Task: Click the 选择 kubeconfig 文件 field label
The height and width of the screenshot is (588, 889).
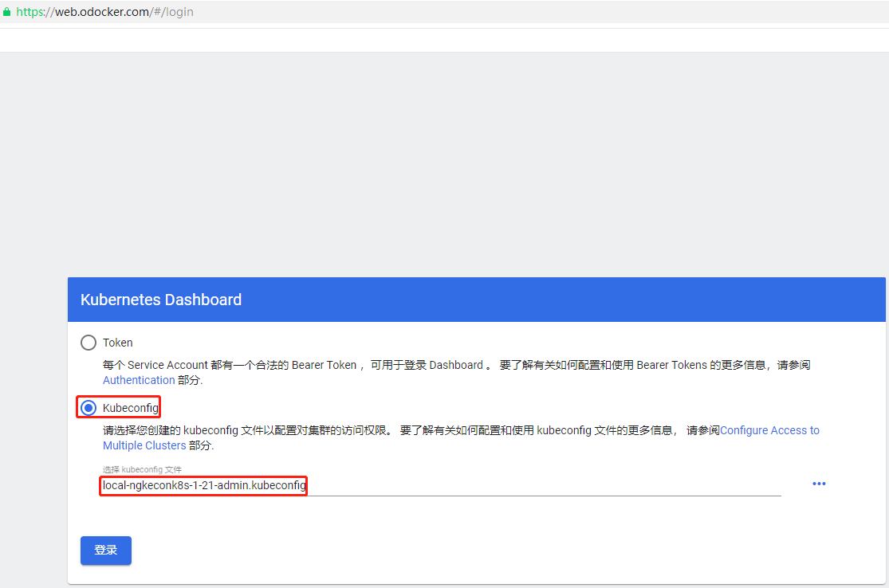Action: pyautogui.click(x=142, y=469)
